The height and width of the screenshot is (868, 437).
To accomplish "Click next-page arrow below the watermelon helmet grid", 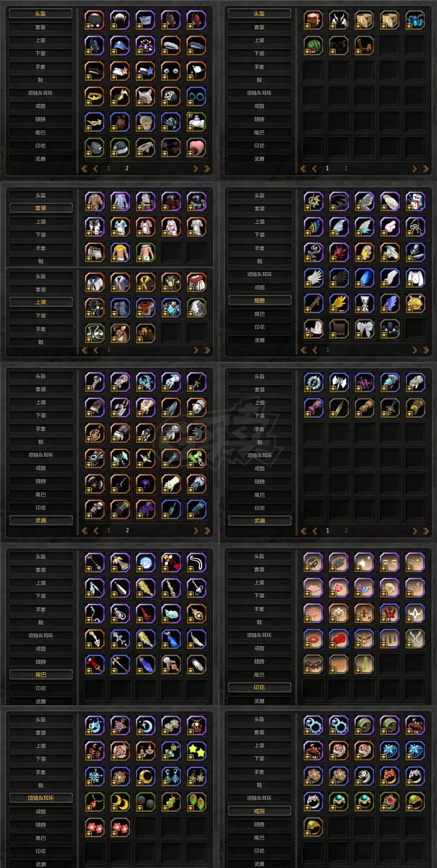I will tap(414, 168).
